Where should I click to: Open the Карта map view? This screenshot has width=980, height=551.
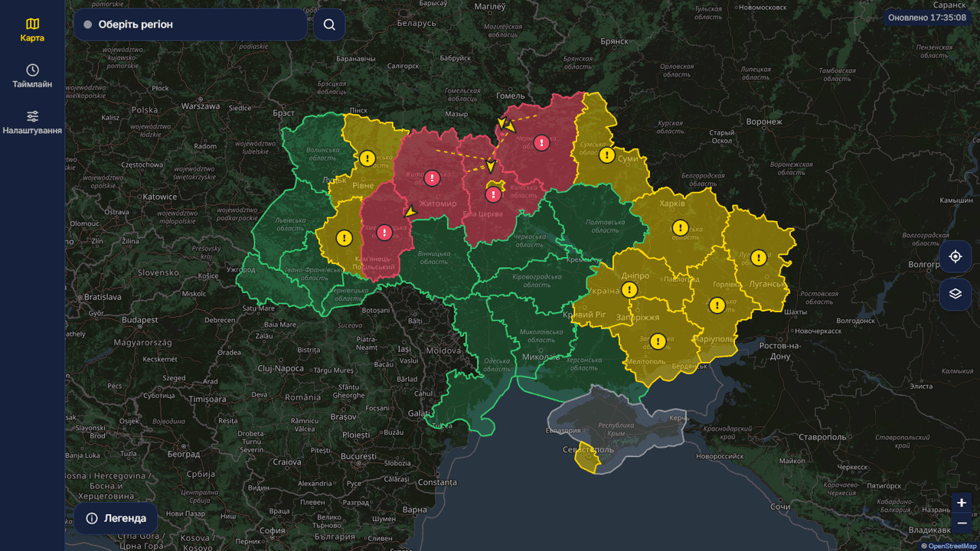coord(32,30)
